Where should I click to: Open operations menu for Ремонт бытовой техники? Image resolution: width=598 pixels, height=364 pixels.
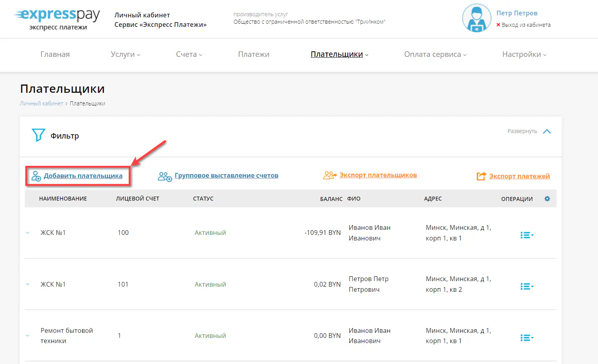[527, 338]
